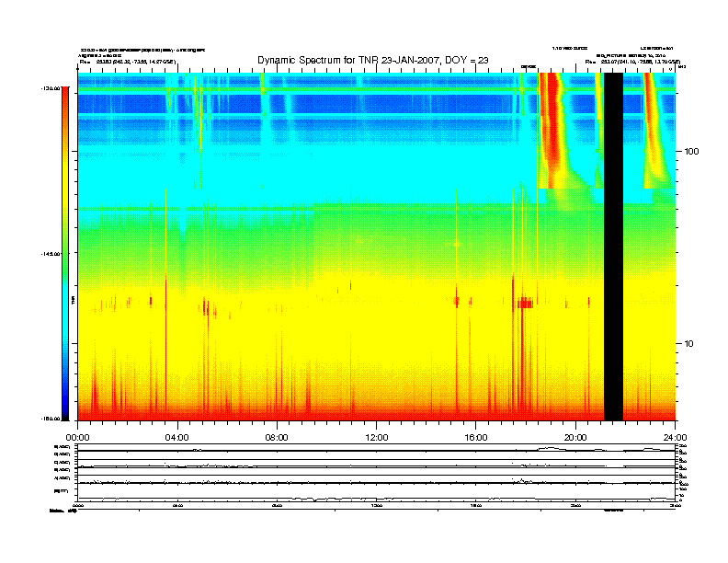Image resolution: width=728 pixels, height=563 pixels.
Task: Click the black data gap in the spectrum
Action: (x=613, y=247)
